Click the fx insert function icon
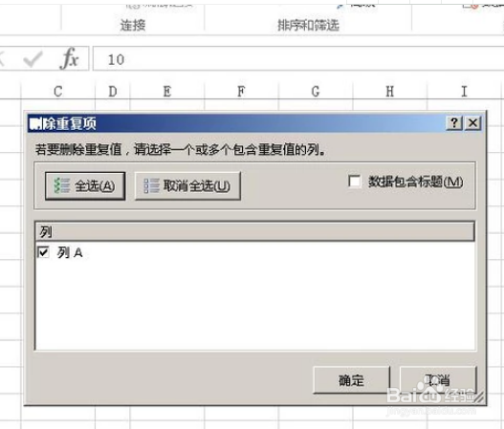 coord(70,59)
